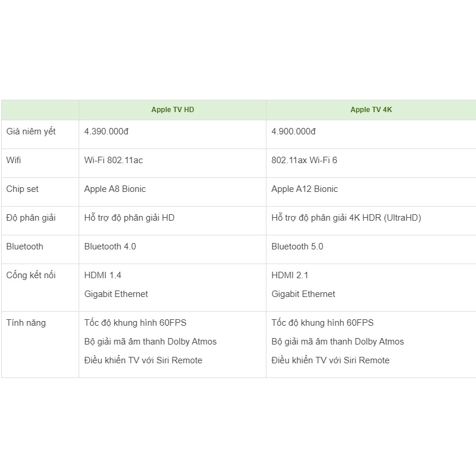Screen dimensions: 476x476
Task: Click the Apple TV 4K column header
Action: point(371,110)
